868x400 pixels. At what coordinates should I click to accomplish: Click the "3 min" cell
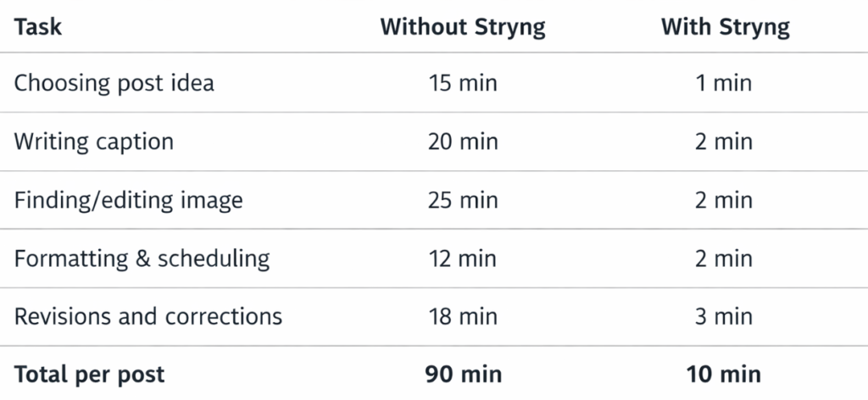[725, 317]
